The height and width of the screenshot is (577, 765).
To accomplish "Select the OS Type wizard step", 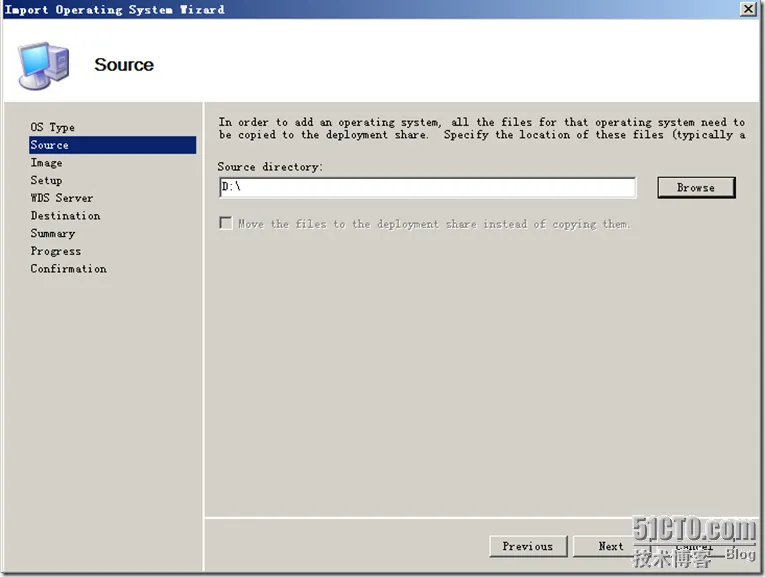I will pos(53,127).
